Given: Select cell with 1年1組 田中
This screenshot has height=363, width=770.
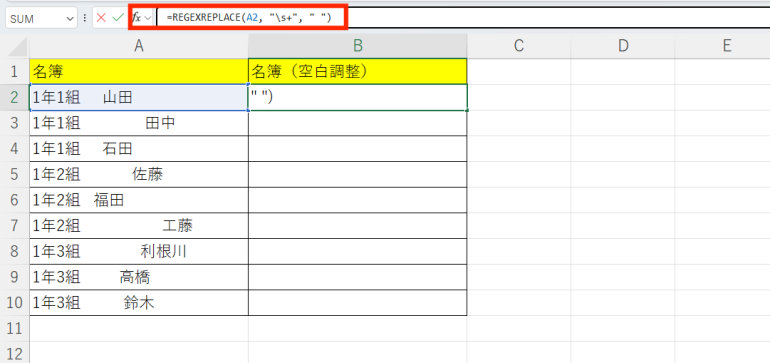Looking at the screenshot, I should tap(139, 123).
